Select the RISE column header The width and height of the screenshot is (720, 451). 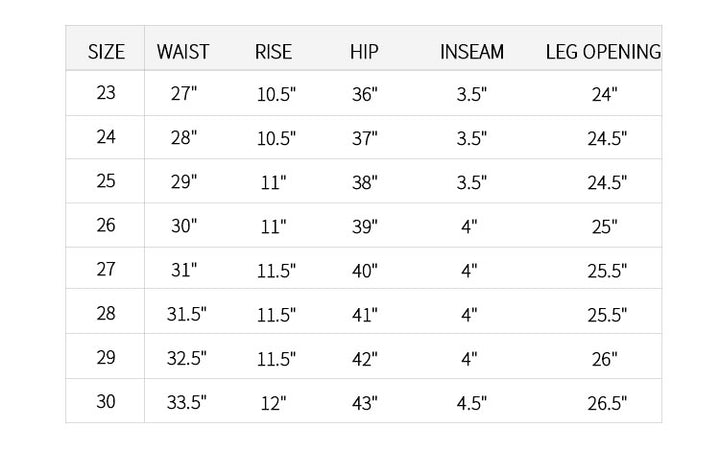point(273,51)
